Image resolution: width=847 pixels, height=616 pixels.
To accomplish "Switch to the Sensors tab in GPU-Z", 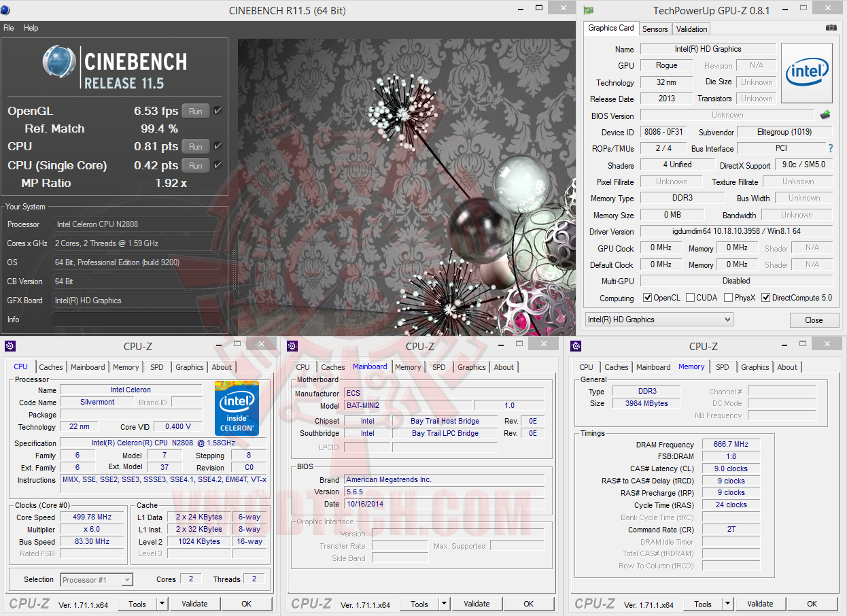I will [x=655, y=29].
